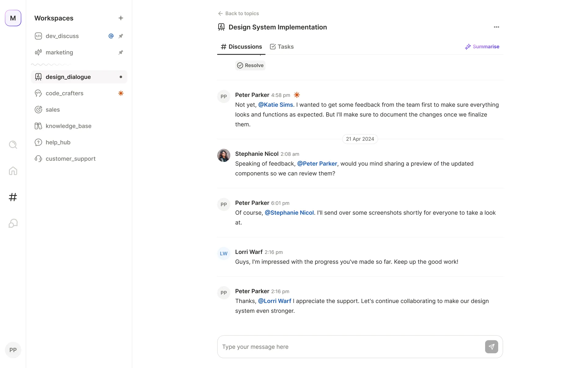Open the customer_support workspace
The image size is (588, 368).
pyautogui.click(x=79, y=159)
